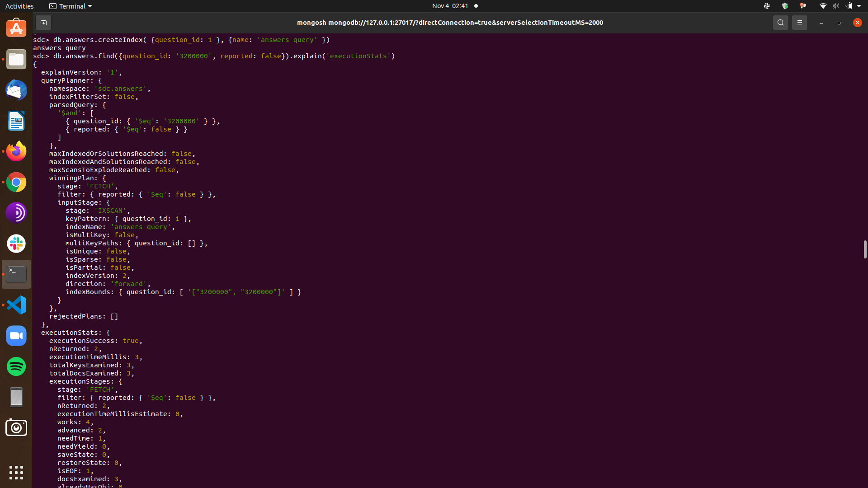Open the Activities overview
Viewport: 868px width, 488px height.
coord(19,6)
